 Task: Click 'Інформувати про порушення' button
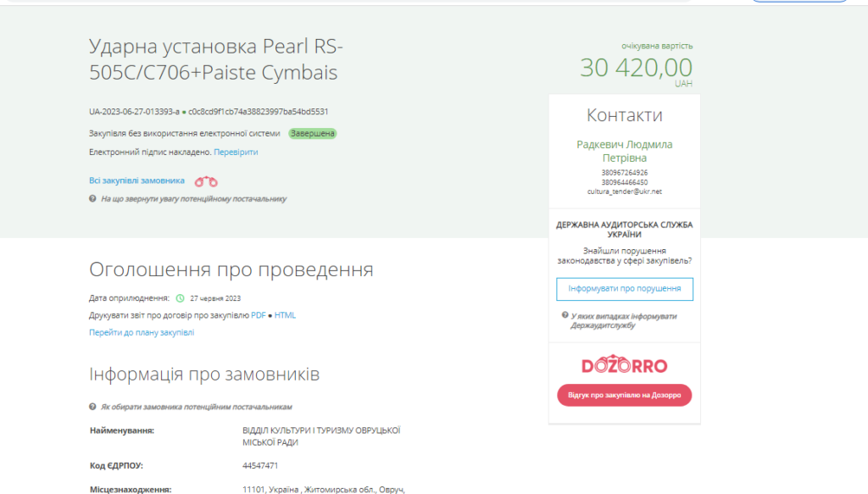click(625, 289)
